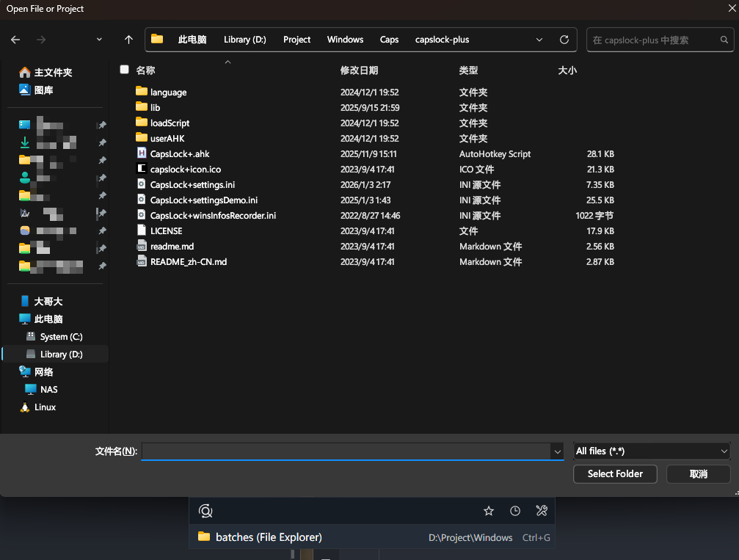Sort files by 修改日期 column header
739x560 pixels.
(x=359, y=70)
